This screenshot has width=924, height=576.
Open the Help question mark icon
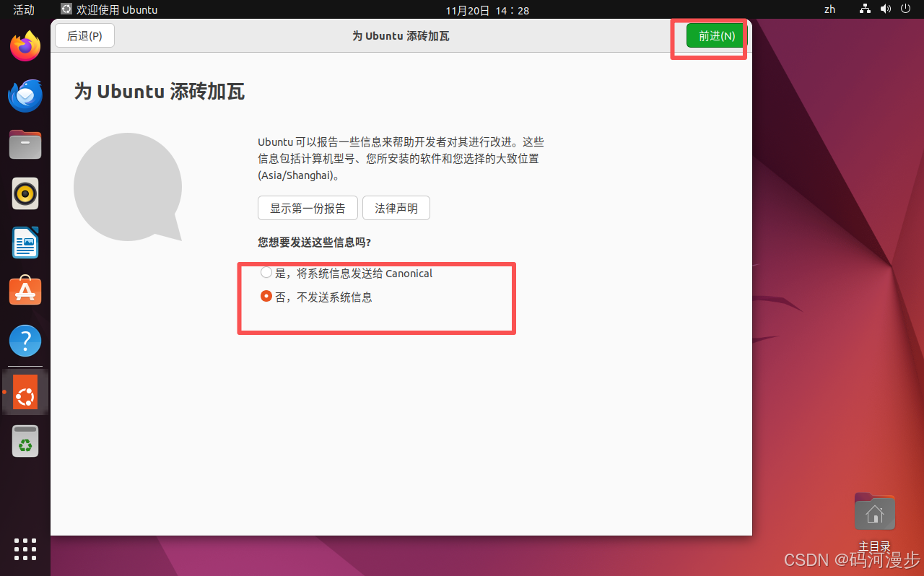click(x=25, y=341)
